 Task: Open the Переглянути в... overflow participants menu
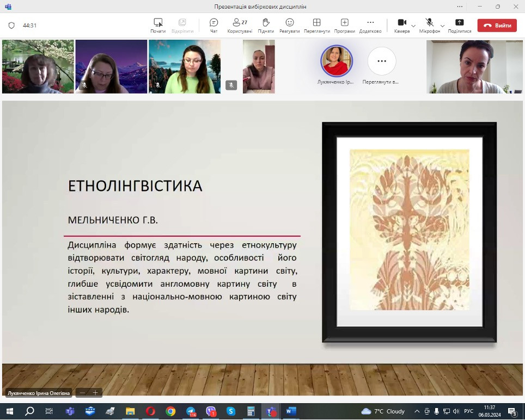pyautogui.click(x=382, y=61)
